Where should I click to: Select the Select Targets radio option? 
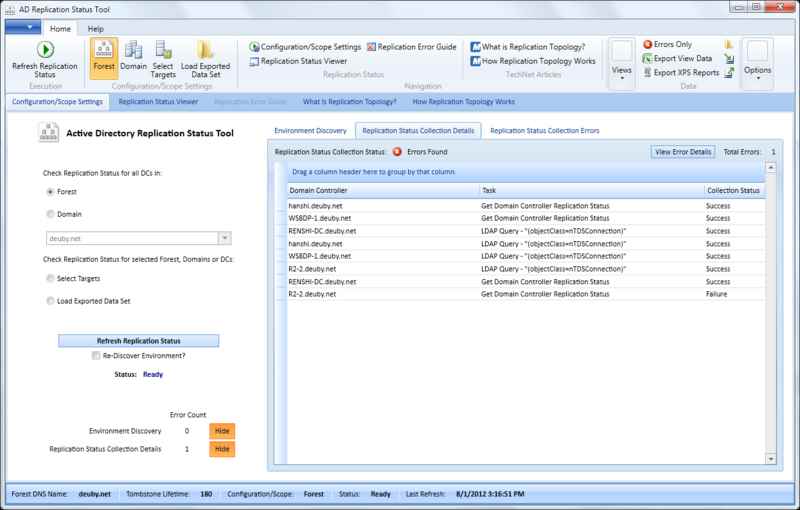pyautogui.click(x=50, y=278)
